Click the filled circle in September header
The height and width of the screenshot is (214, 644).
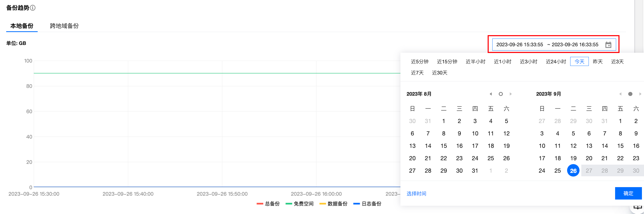pyautogui.click(x=630, y=94)
